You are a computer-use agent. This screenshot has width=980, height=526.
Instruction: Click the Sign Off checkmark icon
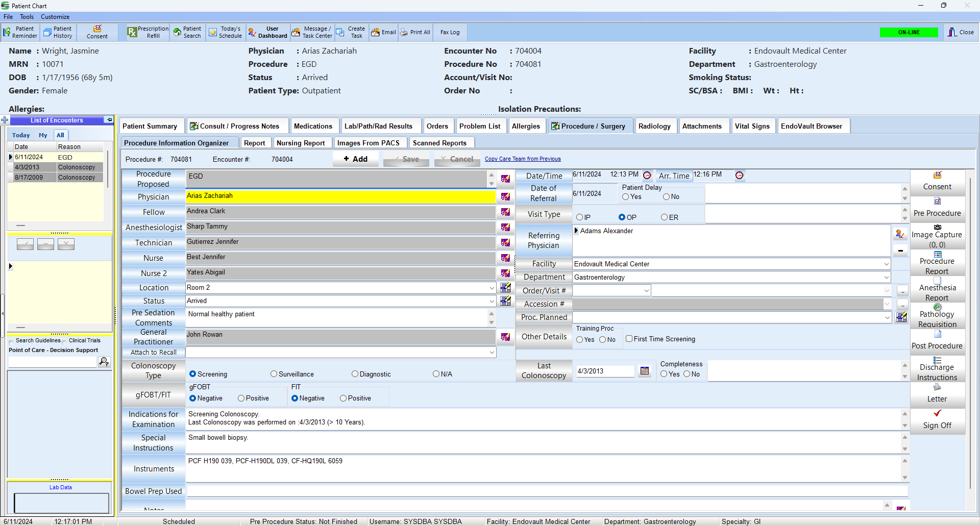tap(937, 414)
